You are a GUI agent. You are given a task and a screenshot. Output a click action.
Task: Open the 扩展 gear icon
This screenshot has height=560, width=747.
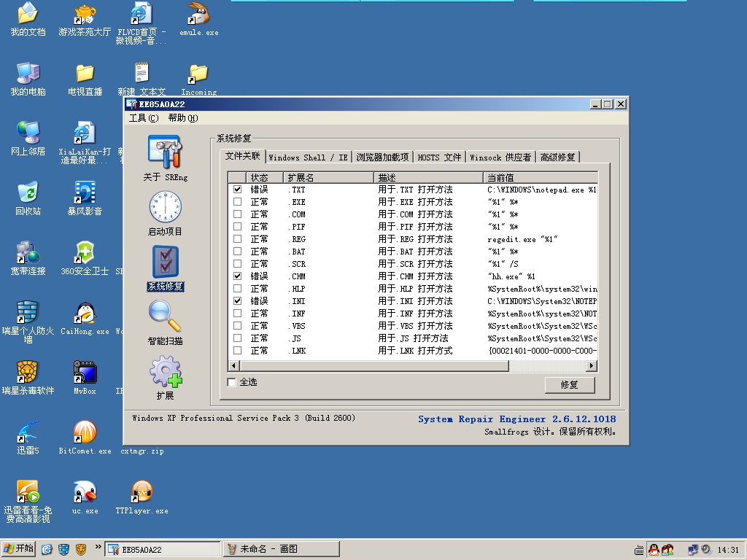click(166, 372)
